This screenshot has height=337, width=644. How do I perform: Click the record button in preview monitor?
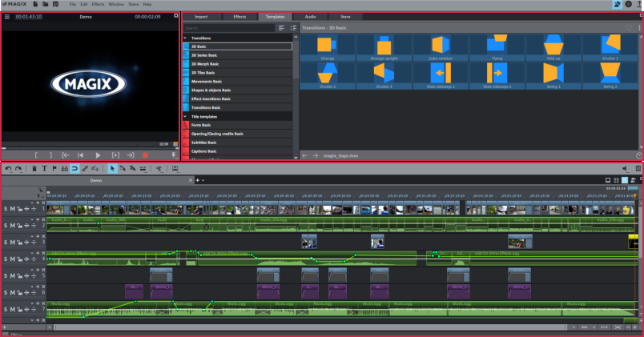pyautogui.click(x=145, y=155)
